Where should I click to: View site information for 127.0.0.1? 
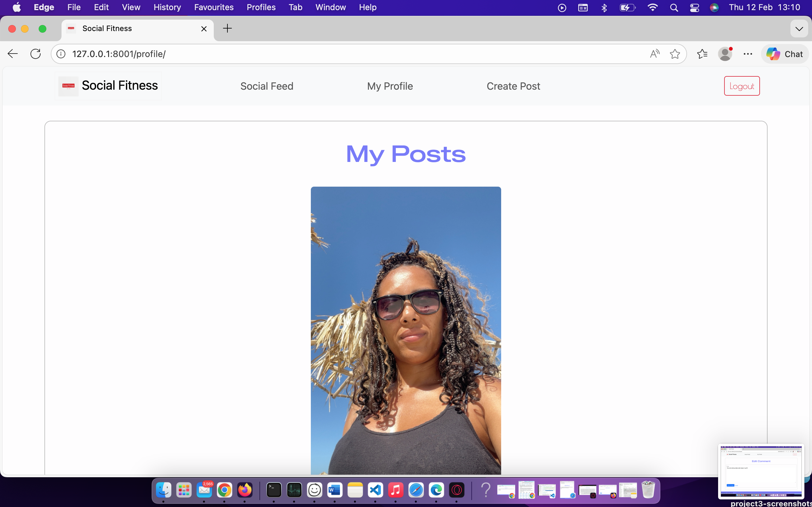coord(60,54)
